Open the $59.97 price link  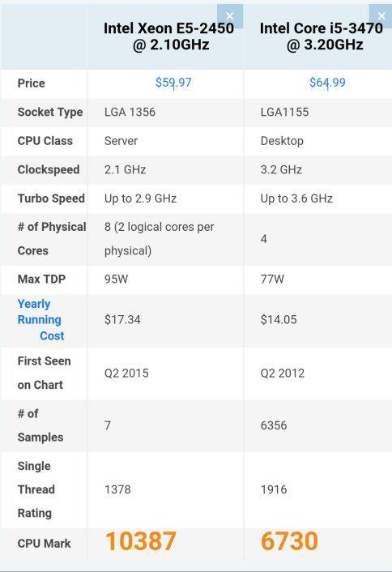173,83
